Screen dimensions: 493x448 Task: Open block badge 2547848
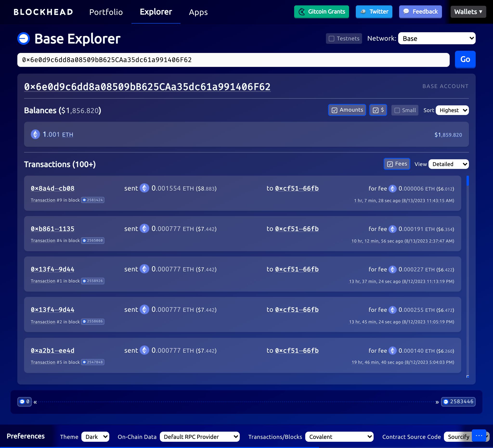(x=93, y=362)
